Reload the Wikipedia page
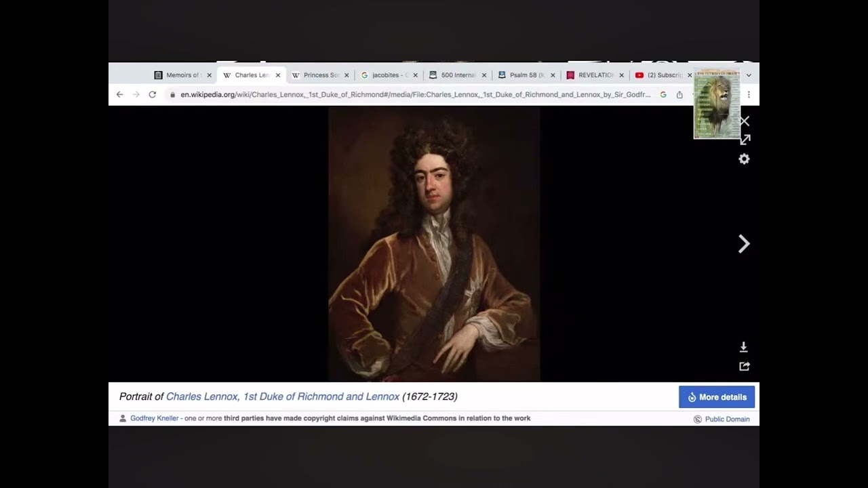The width and height of the screenshot is (868, 488). coord(153,95)
